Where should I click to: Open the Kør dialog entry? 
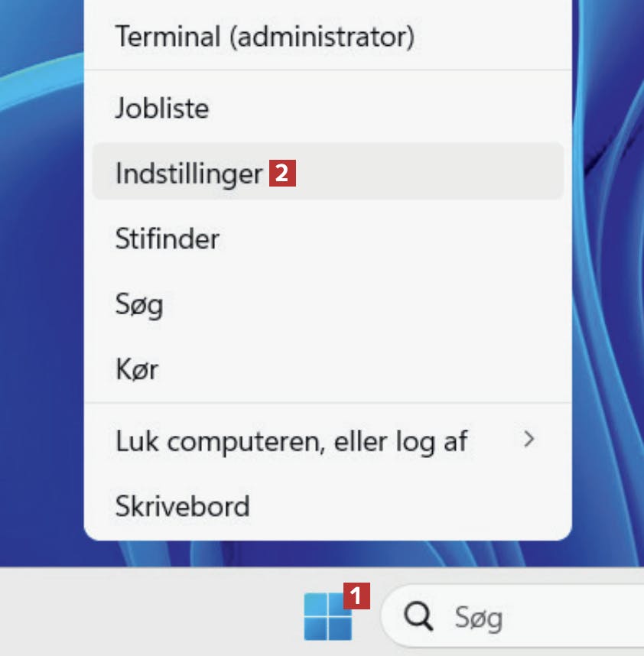click(137, 371)
